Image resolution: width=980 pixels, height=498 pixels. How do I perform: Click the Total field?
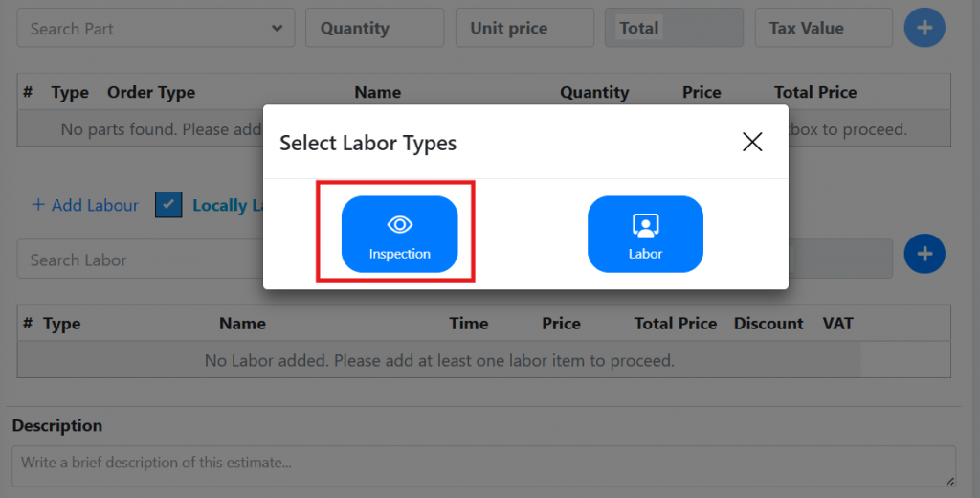point(674,29)
